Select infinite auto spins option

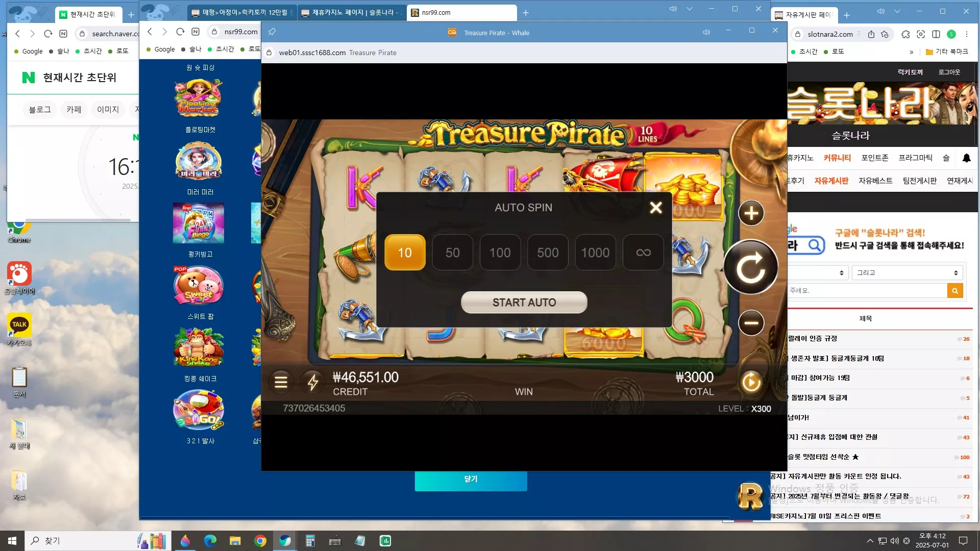click(643, 253)
